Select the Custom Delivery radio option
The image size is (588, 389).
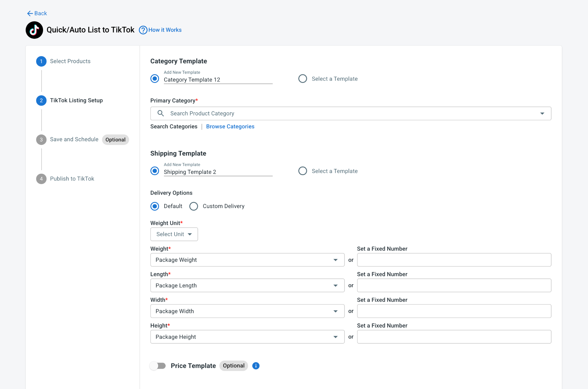point(194,206)
